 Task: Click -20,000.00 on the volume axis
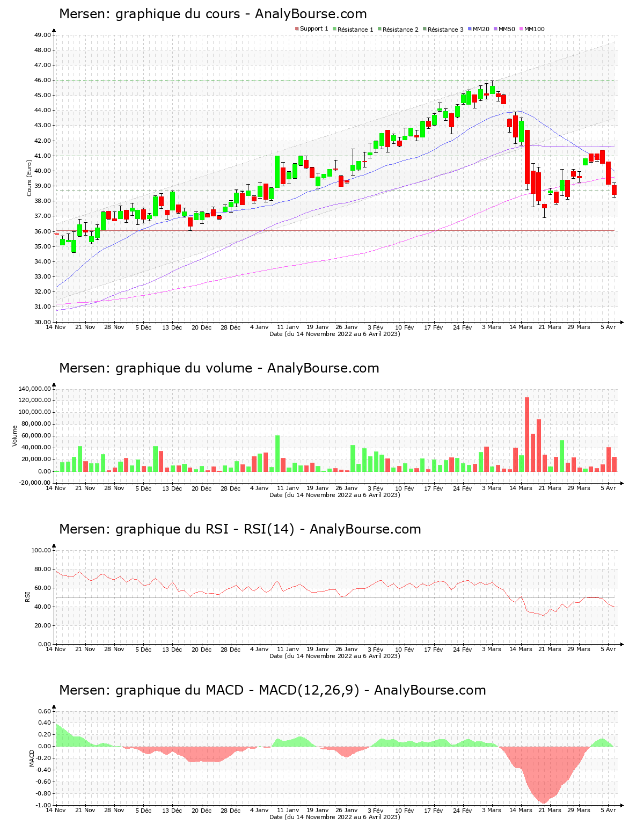35,483
